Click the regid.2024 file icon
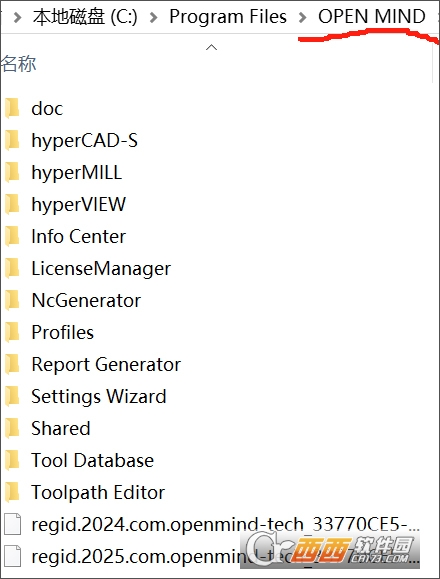The height and width of the screenshot is (579, 440). [13, 524]
